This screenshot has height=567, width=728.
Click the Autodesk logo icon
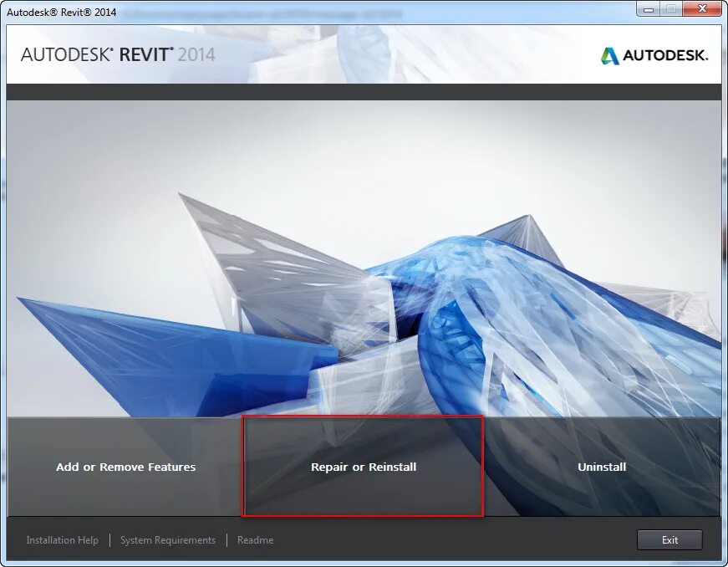pyautogui.click(x=609, y=56)
